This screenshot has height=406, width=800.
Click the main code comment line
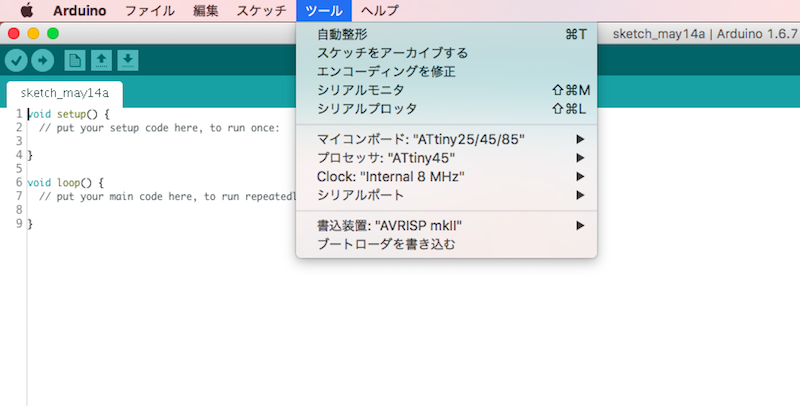pos(168,196)
